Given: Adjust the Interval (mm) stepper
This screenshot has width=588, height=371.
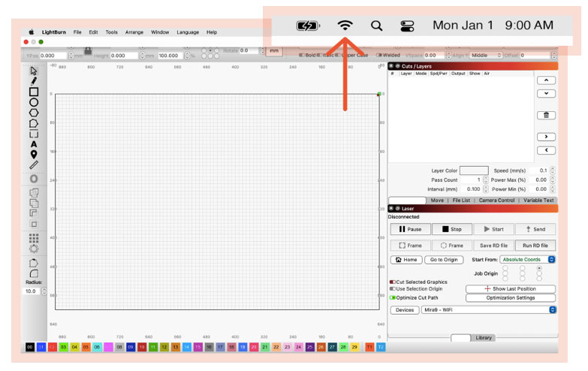Looking at the screenshot, I should coord(486,189).
